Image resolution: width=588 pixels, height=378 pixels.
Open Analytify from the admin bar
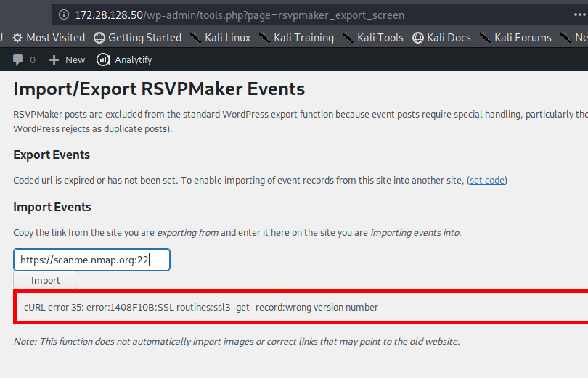click(x=124, y=60)
